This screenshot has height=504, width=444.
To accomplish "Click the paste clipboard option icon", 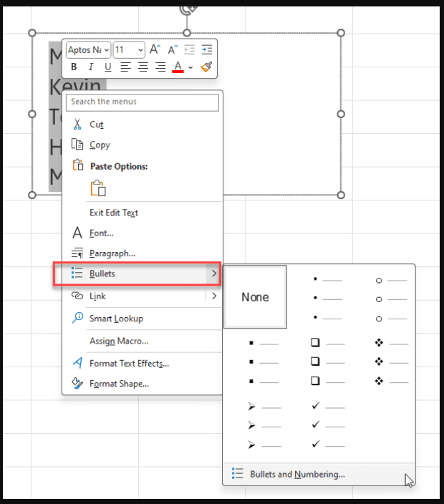I will pyautogui.click(x=98, y=188).
